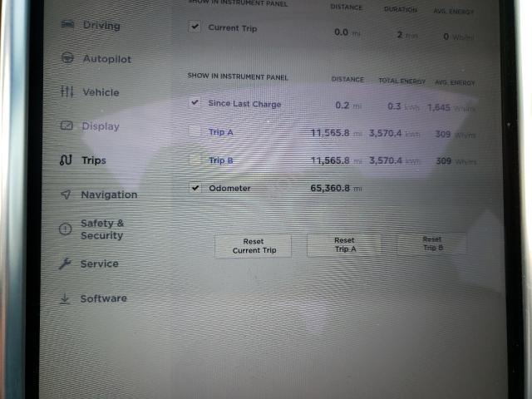The image size is (532, 399).
Task: Click the Navigation arrow icon
Action: point(66,194)
